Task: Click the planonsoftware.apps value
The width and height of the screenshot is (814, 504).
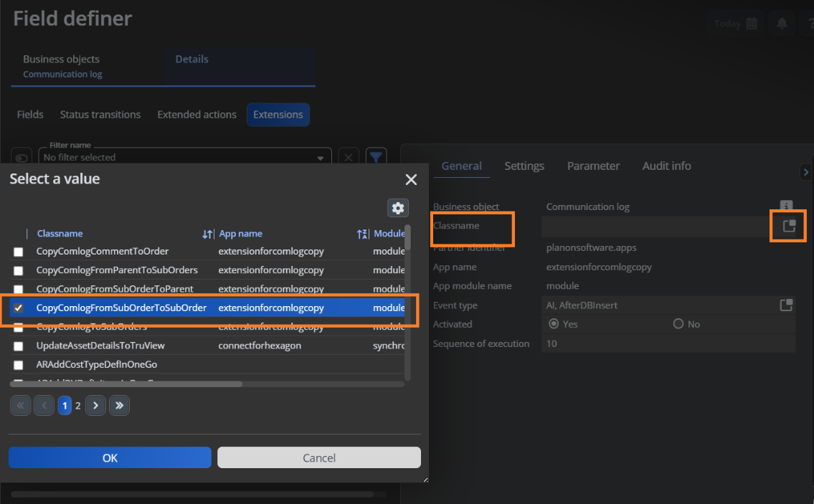Action: pyautogui.click(x=591, y=247)
